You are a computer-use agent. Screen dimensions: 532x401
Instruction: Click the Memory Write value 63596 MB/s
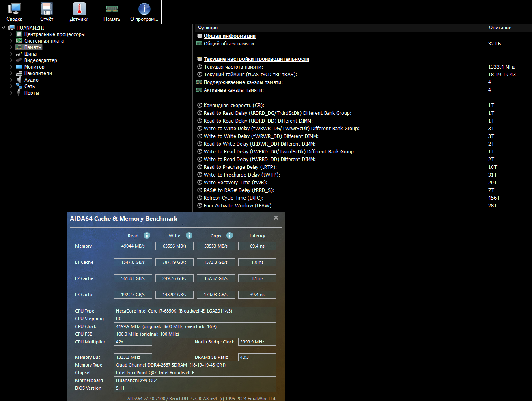tap(174, 246)
